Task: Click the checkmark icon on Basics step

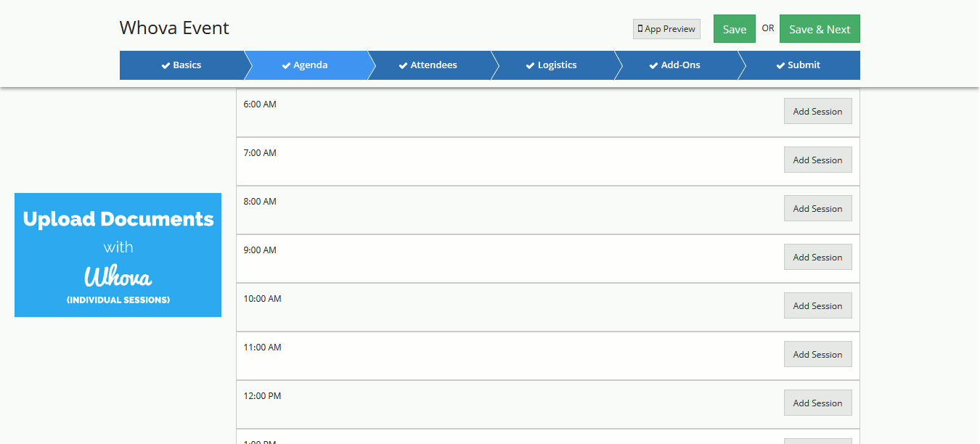Action: (x=166, y=65)
